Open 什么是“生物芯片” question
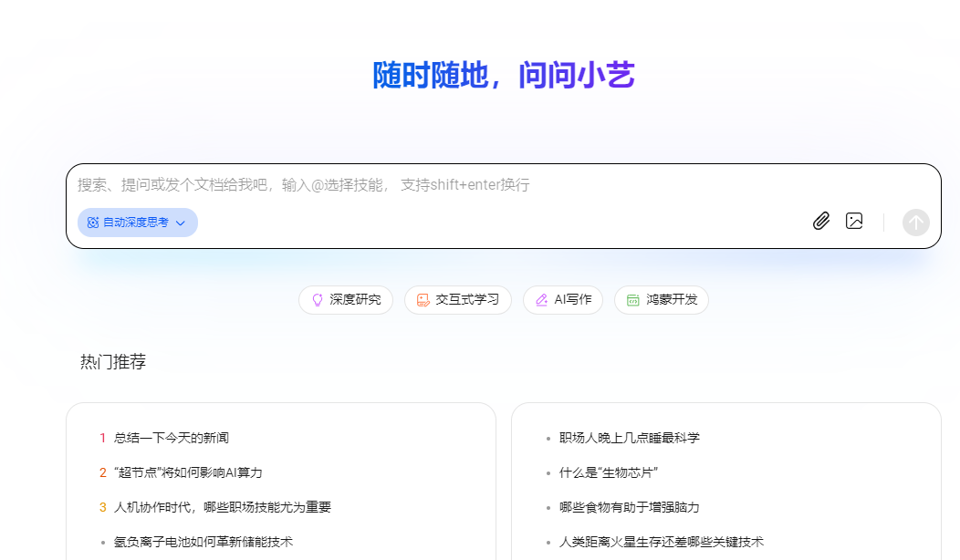 (609, 472)
